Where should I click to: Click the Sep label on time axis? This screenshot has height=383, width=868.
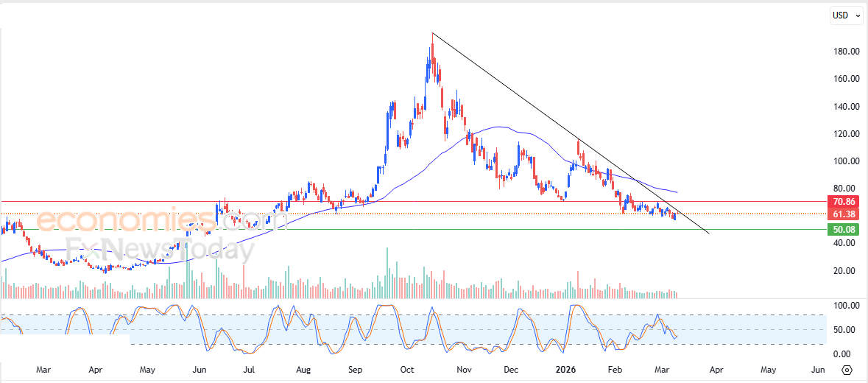coord(355,369)
